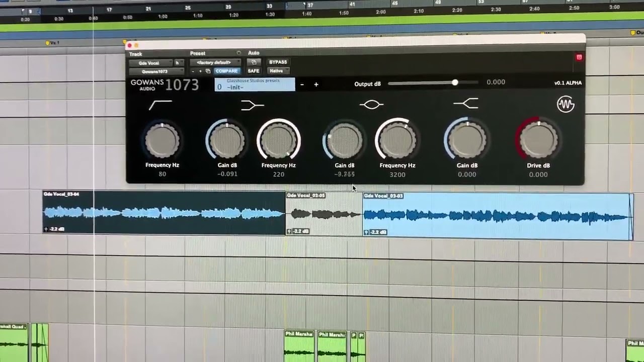Image resolution: width=644 pixels, height=362 pixels.
Task: Open the <factory default> preset list
Action: (215, 62)
